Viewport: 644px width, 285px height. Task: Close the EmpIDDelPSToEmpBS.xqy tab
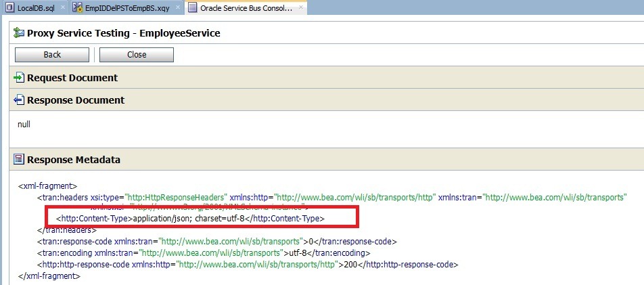(x=177, y=7)
